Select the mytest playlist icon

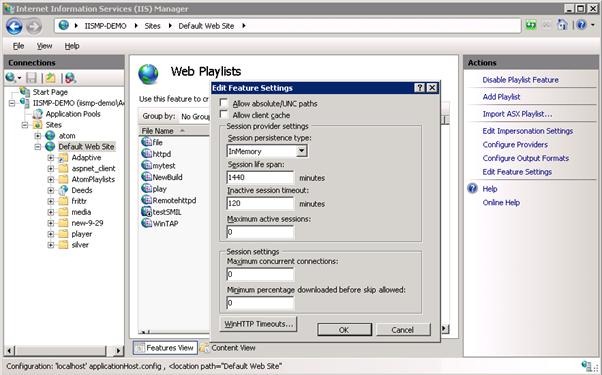click(x=146, y=165)
